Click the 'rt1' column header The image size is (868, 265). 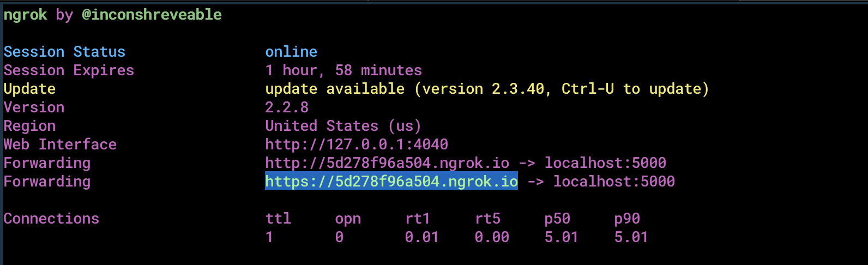418,219
